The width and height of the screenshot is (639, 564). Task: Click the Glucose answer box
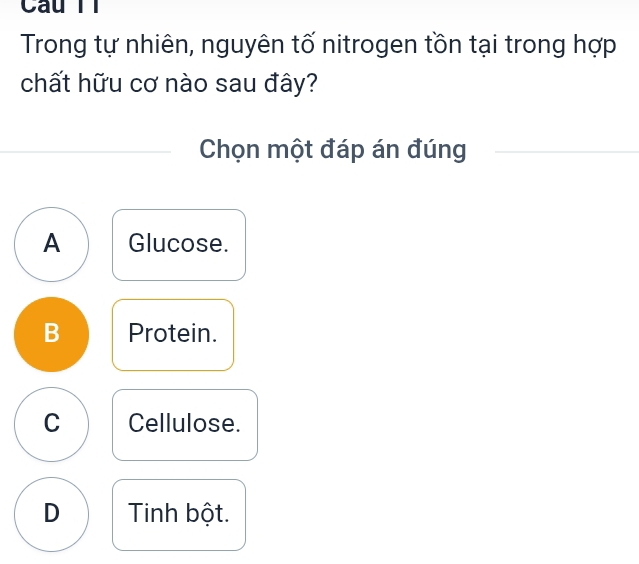click(x=179, y=244)
